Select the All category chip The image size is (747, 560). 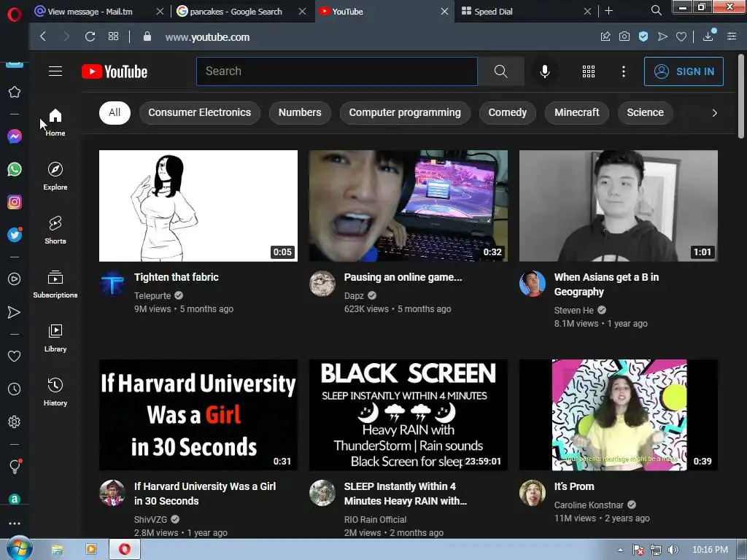pyautogui.click(x=115, y=113)
